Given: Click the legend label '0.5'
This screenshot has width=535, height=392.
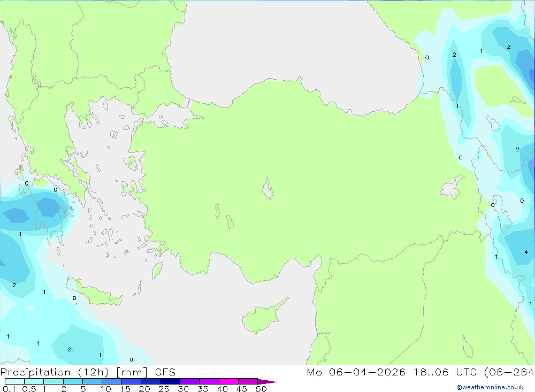Looking at the screenshot, I should click(x=29, y=389).
